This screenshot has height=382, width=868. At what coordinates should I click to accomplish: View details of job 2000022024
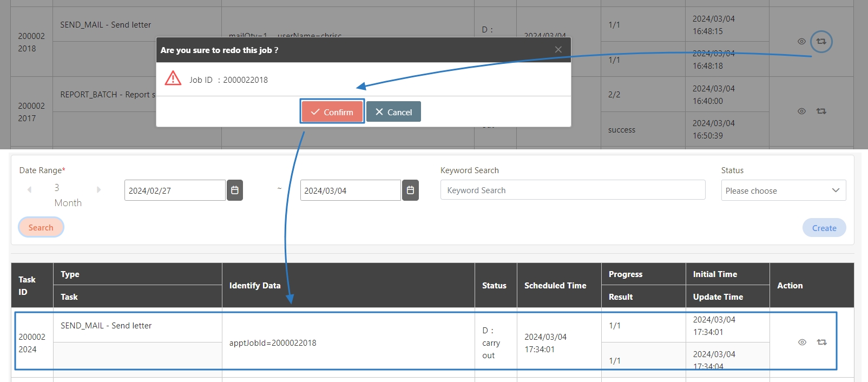pyautogui.click(x=802, y=343)
